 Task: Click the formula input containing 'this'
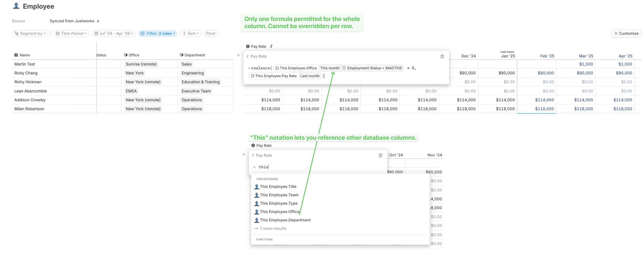tap(318, 167)
